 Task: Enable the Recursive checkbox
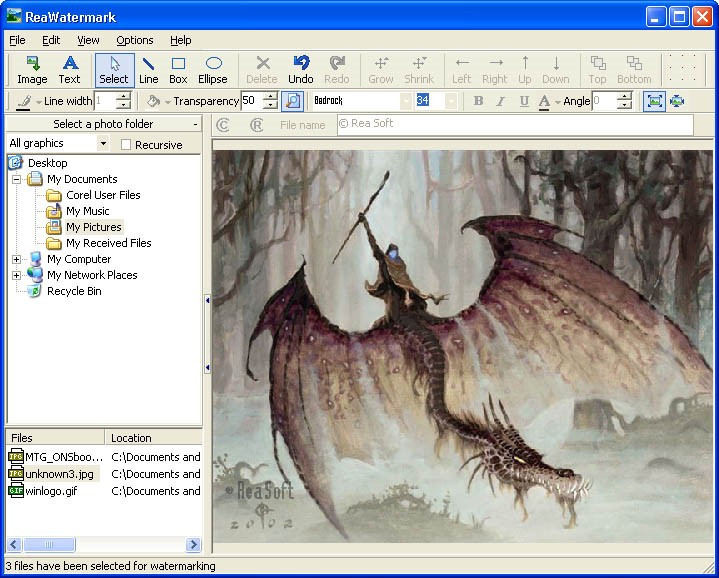tap(126, 145)
